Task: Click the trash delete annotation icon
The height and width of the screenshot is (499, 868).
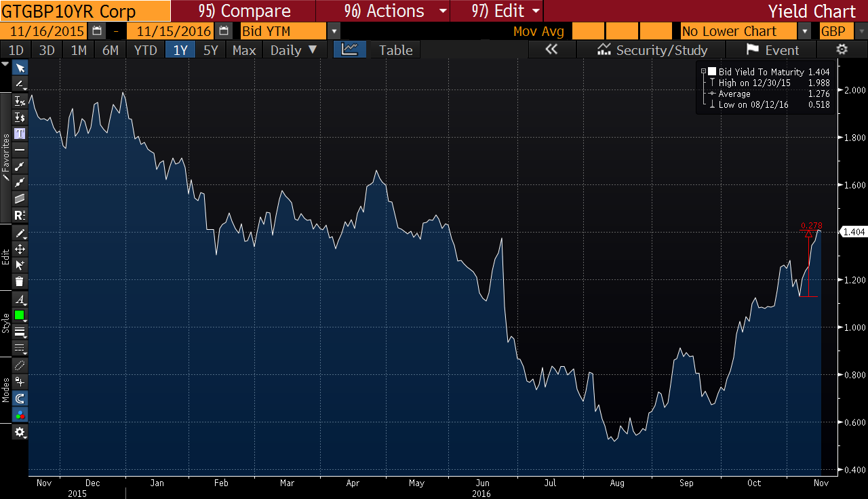Action: click(x=20, y=282)
